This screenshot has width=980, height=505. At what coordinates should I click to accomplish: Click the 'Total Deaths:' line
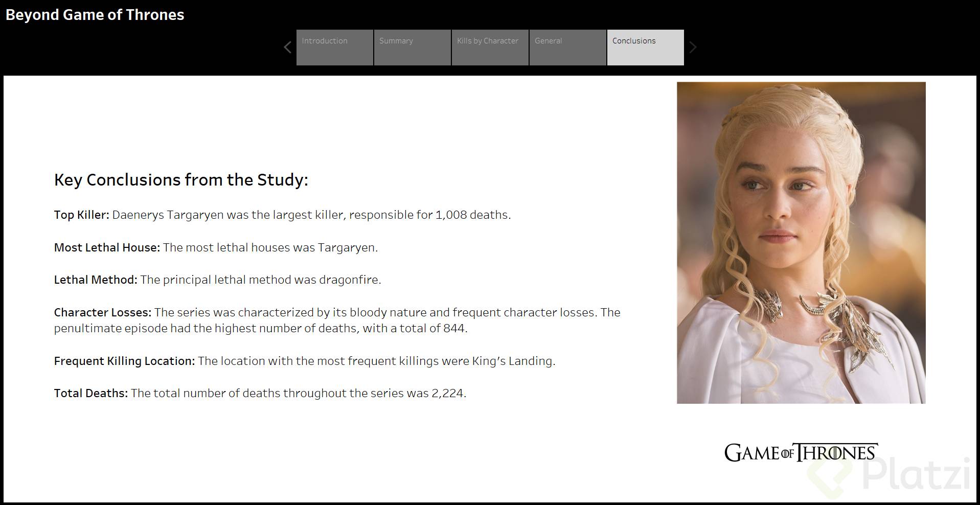click(260, 394)
